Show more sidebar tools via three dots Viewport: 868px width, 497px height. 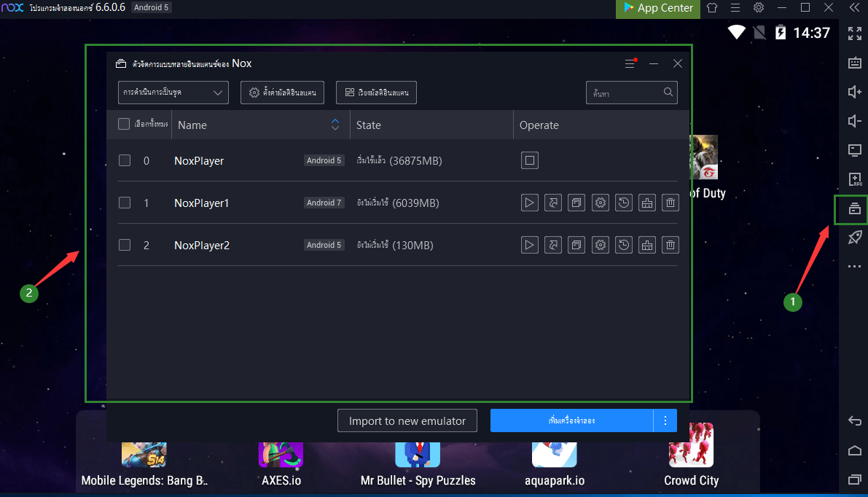click(x=854, y=267)
